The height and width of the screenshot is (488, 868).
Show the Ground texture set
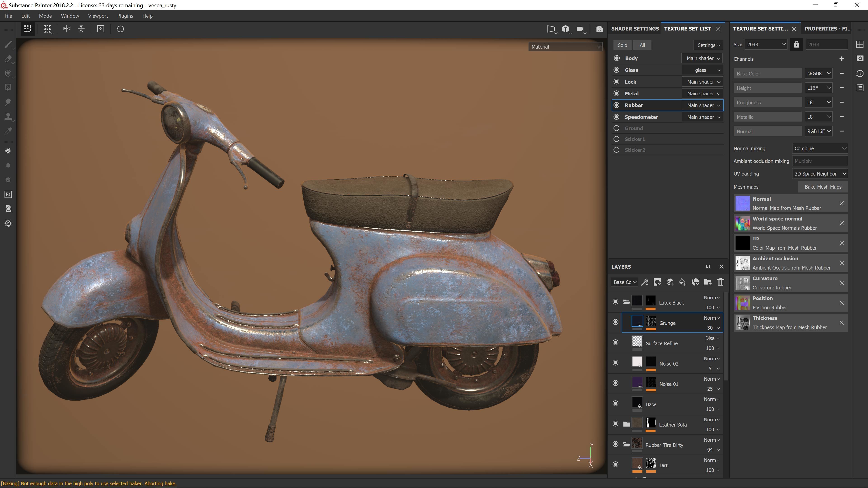point(617,128)
